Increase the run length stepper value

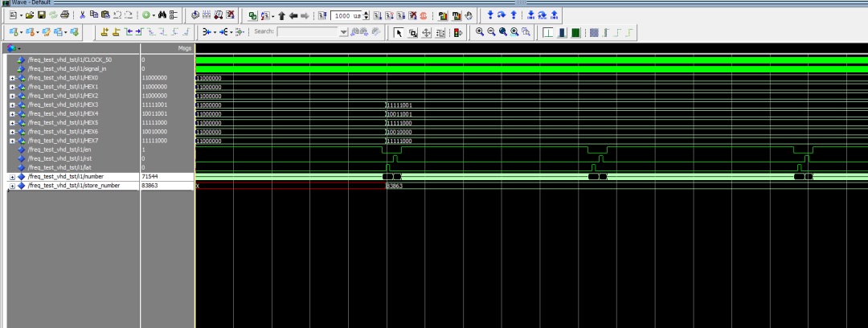coord(366,13)
